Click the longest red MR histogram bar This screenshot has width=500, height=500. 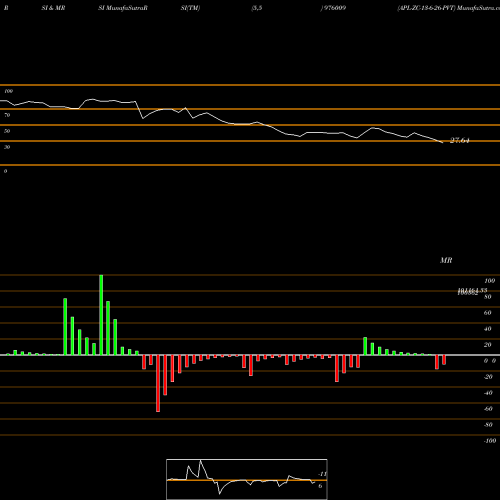(x=158, y=383)
